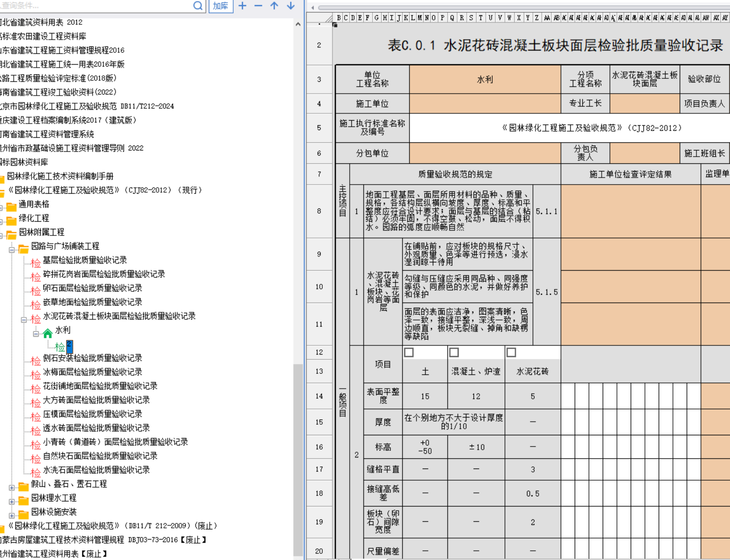The image size is (730, 560).
Task: Click the blue minus icon
Action: coord(258,6)
